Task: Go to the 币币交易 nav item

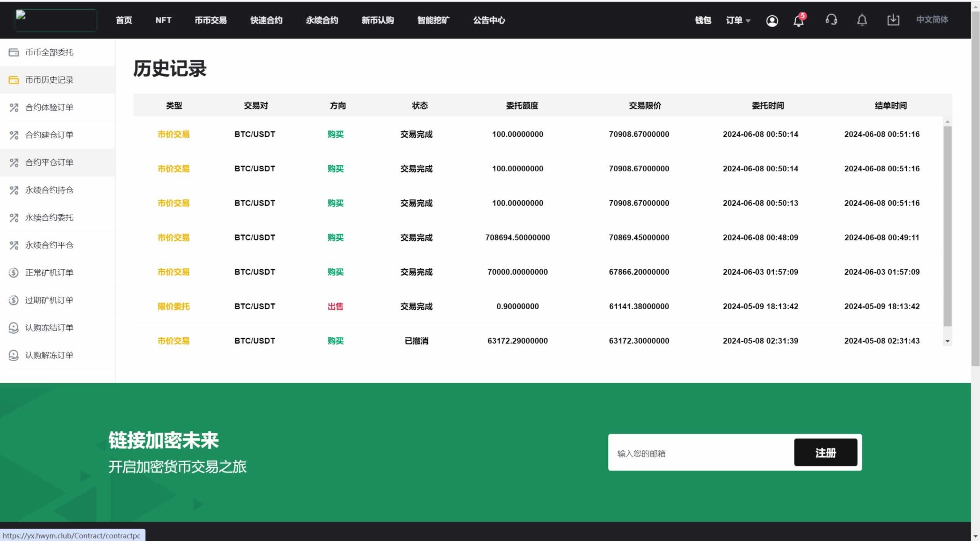Action: [x=210, y=20]
